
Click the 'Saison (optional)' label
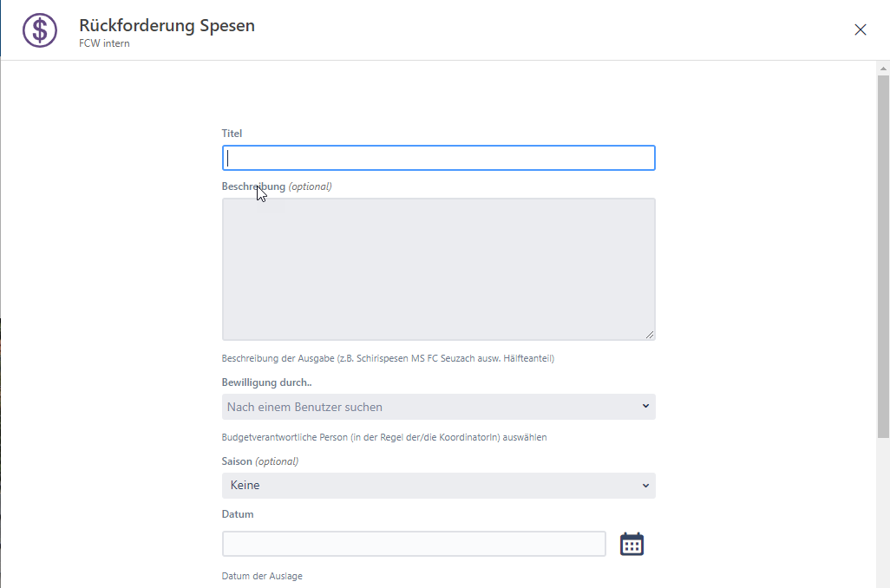point(259,461)
